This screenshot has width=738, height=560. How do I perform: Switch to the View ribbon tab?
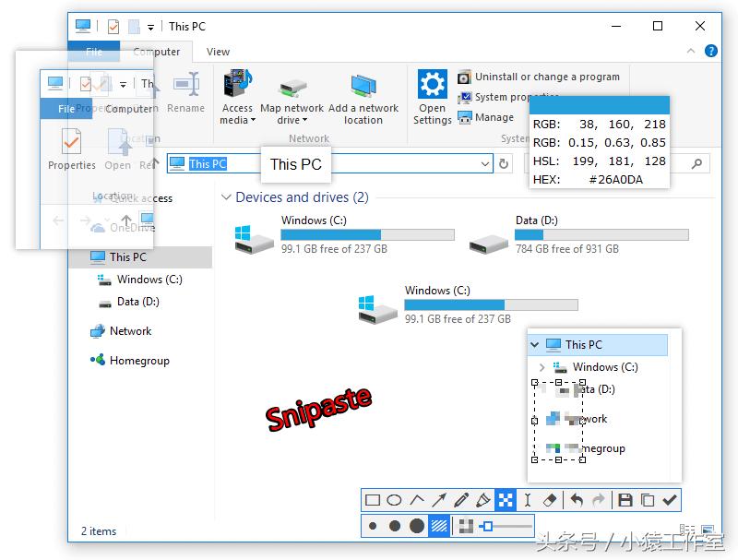tap(218, 52)
